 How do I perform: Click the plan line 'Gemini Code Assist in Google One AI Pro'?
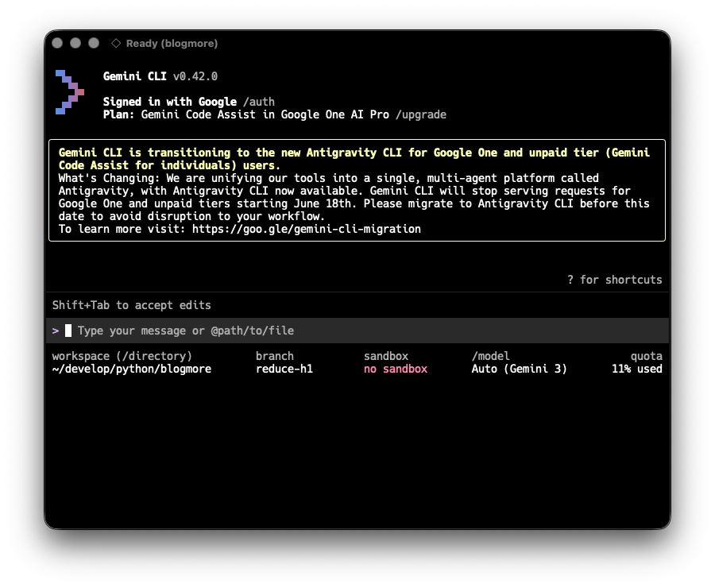pos(265,114)
